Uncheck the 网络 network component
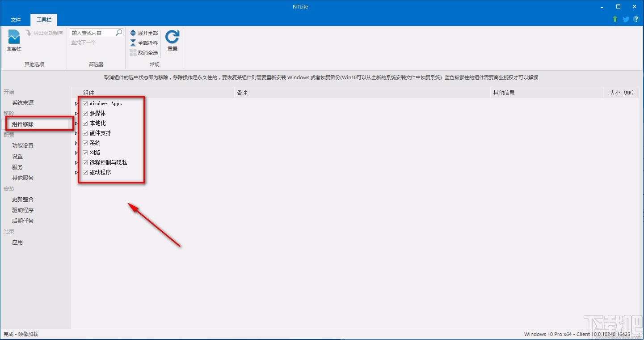Screen dimensions: 644x340 click(x=84, y=153)
